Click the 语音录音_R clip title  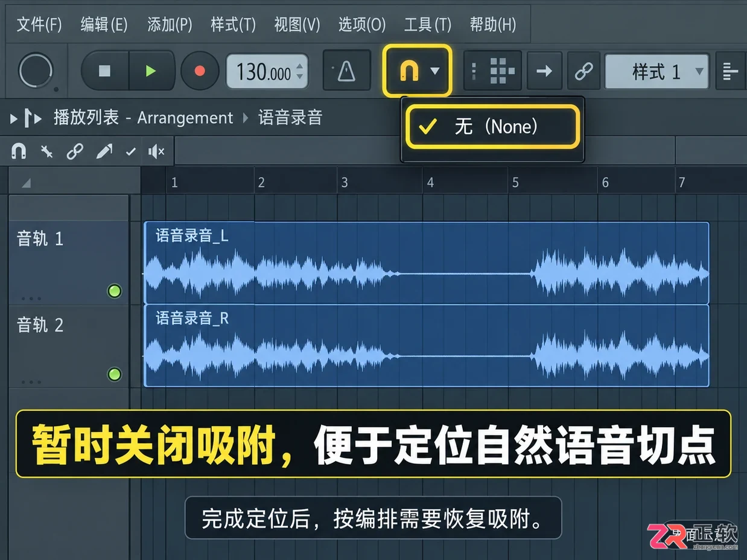click(x=192, y=318)
